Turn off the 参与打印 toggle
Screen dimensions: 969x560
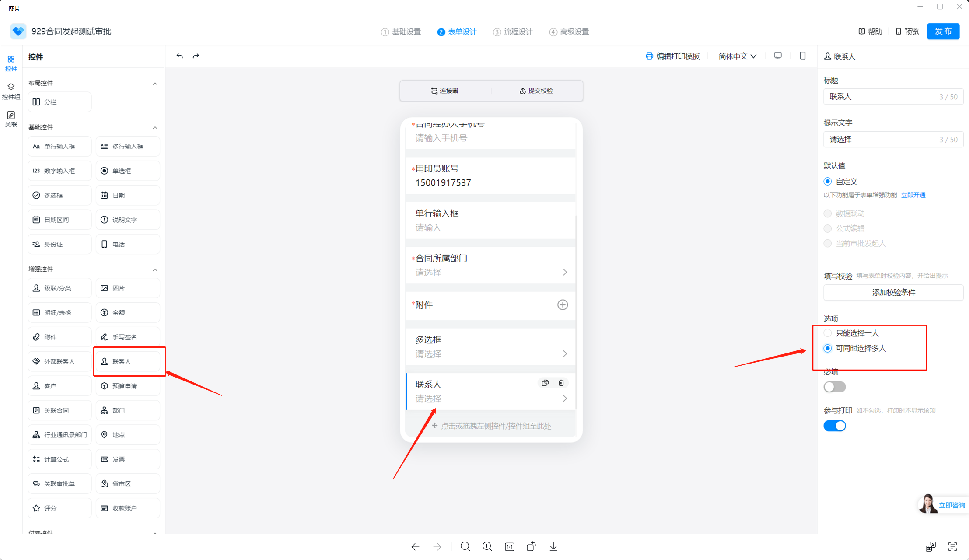(834, 426)
